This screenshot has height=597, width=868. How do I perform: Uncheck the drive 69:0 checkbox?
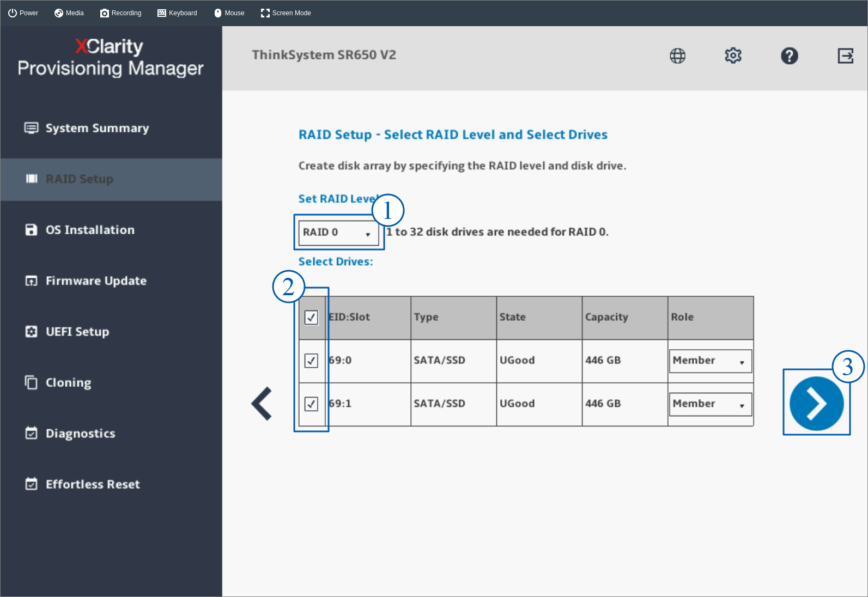click(311, 361)
